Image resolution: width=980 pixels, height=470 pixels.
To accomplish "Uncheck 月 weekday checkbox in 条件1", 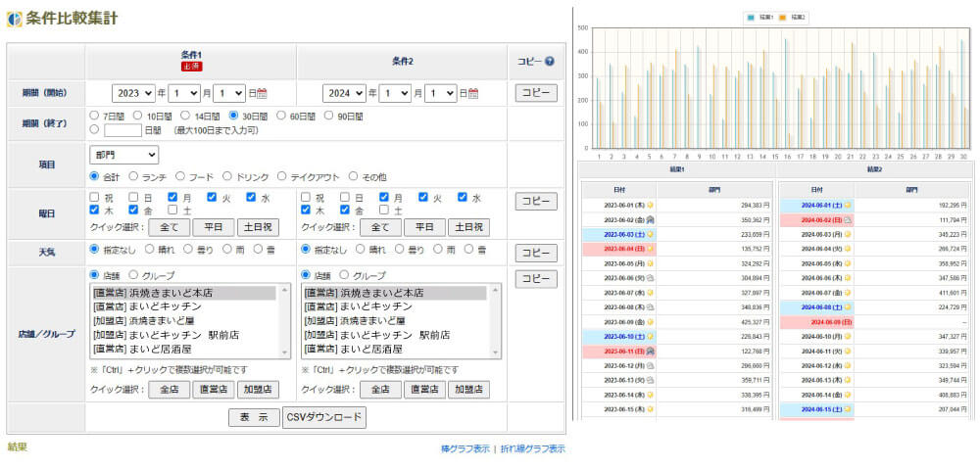I will pos(172,197).
